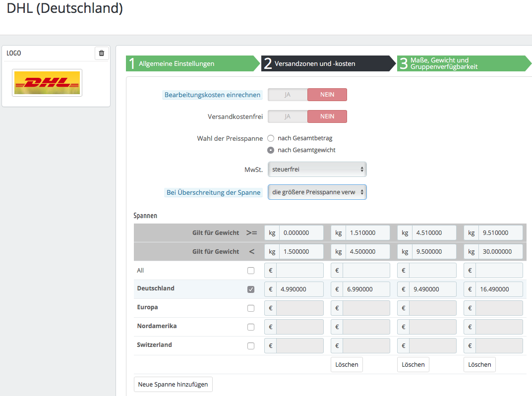Edit Deutschland price 16.490000 field
532x396 pixels.
point(499,289)
